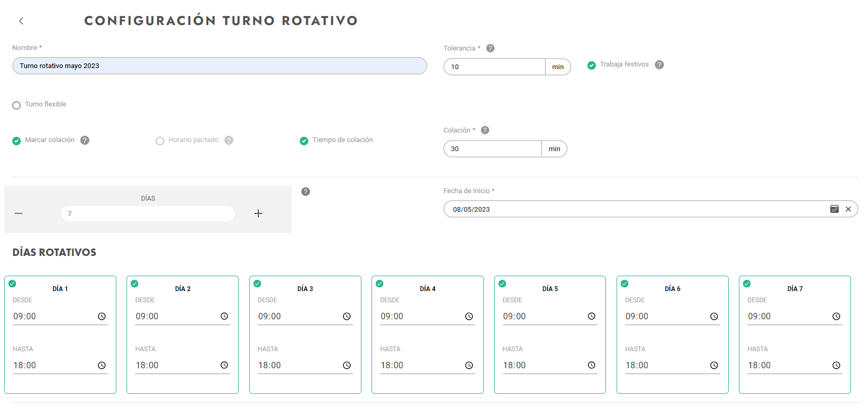Click the back arrow next to title
The width and height of the screenshot is (868, 414).
point(21,21)
